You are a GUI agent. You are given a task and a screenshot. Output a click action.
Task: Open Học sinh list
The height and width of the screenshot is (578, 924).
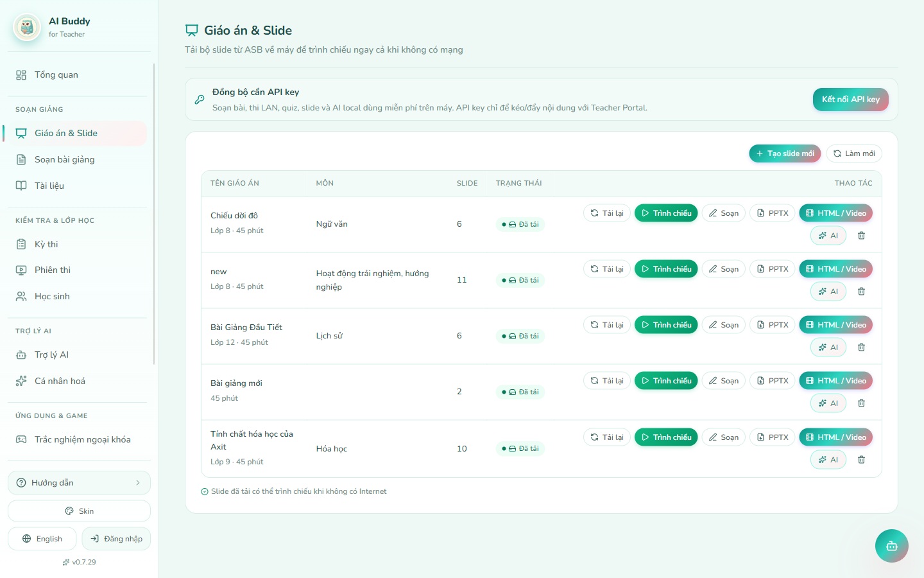click(77, 297)
